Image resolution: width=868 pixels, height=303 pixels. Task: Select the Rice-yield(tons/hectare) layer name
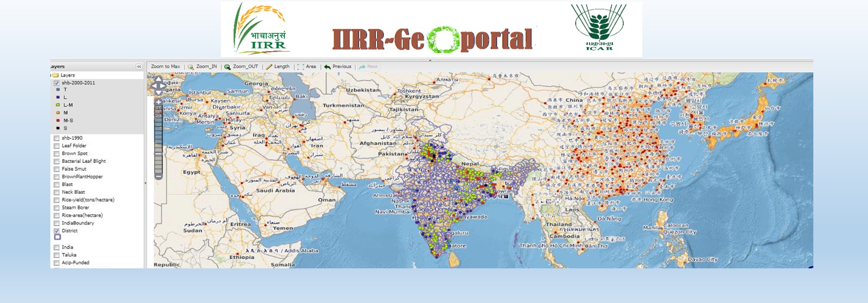(88, 200)
